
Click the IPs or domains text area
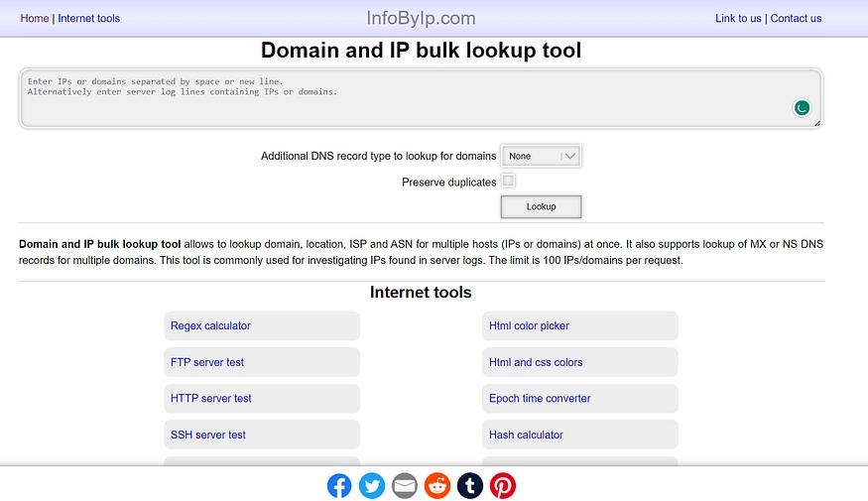coord(397,99)
